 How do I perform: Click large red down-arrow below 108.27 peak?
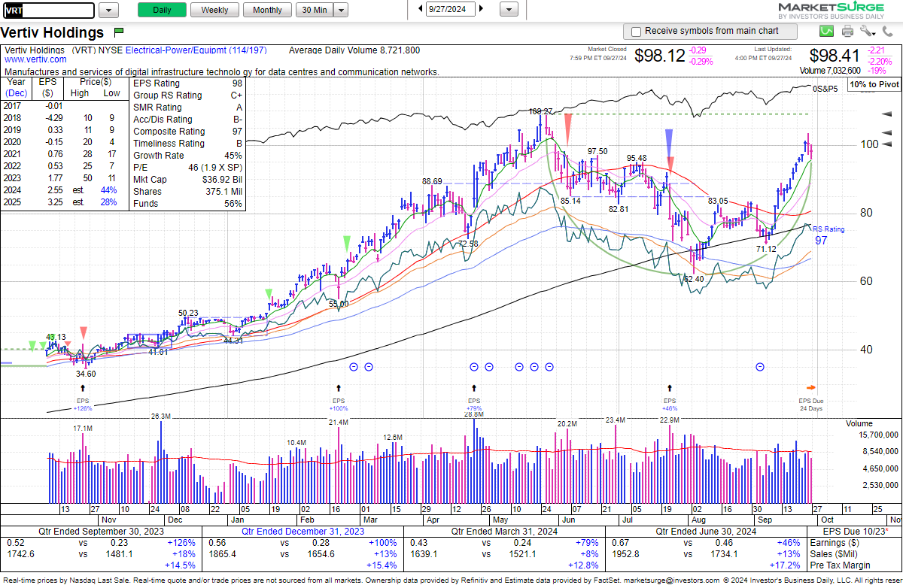(569, 129)
